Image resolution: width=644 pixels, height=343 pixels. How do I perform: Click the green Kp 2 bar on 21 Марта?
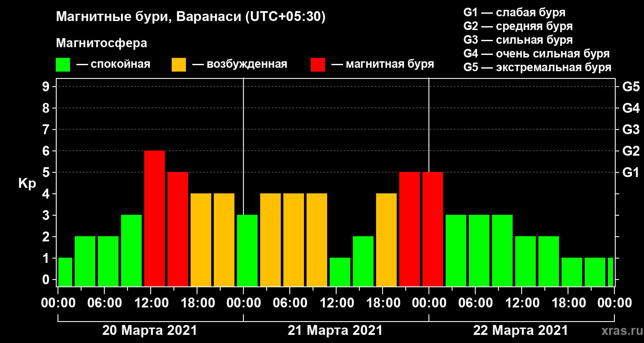pos(363,261)
